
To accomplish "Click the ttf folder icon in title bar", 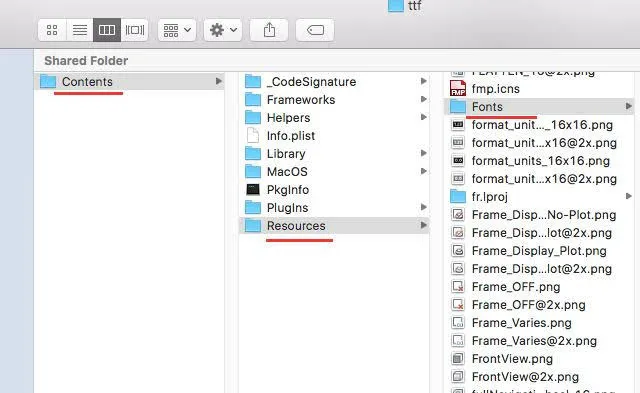I will [x=396, y=6].
